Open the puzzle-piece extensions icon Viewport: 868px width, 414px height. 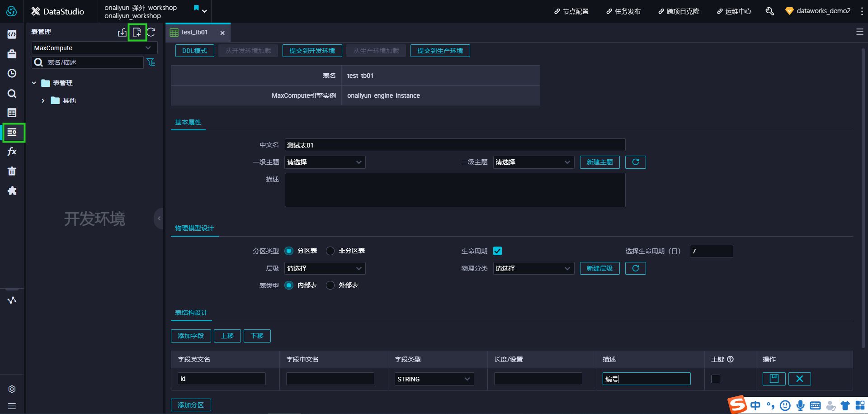[12, 190]
